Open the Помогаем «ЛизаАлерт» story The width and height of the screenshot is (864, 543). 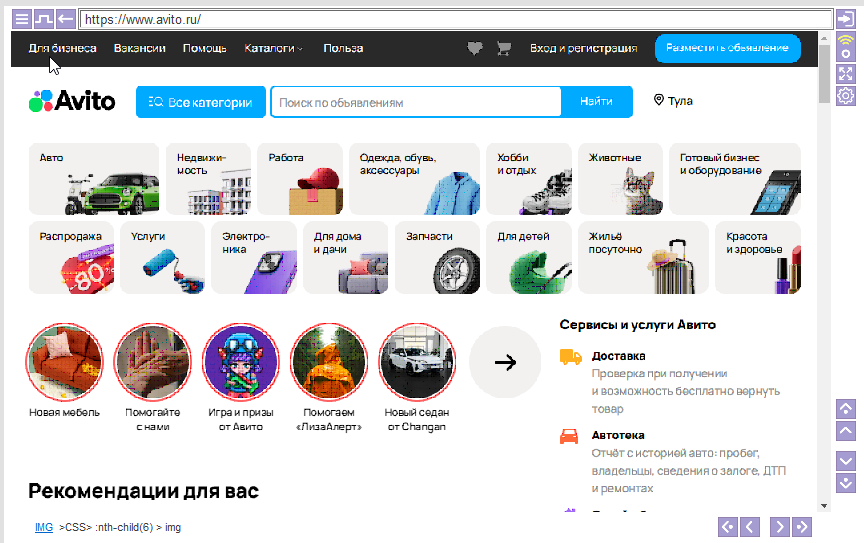[x=329, y=362]
